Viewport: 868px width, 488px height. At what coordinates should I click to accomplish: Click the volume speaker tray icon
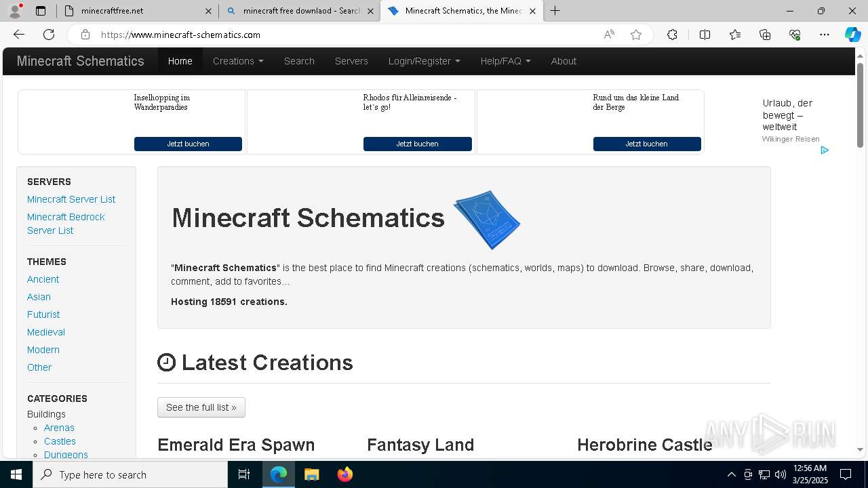[x=781, y=474]
